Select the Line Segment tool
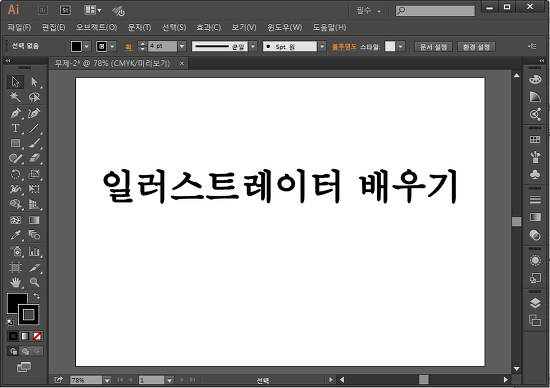 pos(34,128)
